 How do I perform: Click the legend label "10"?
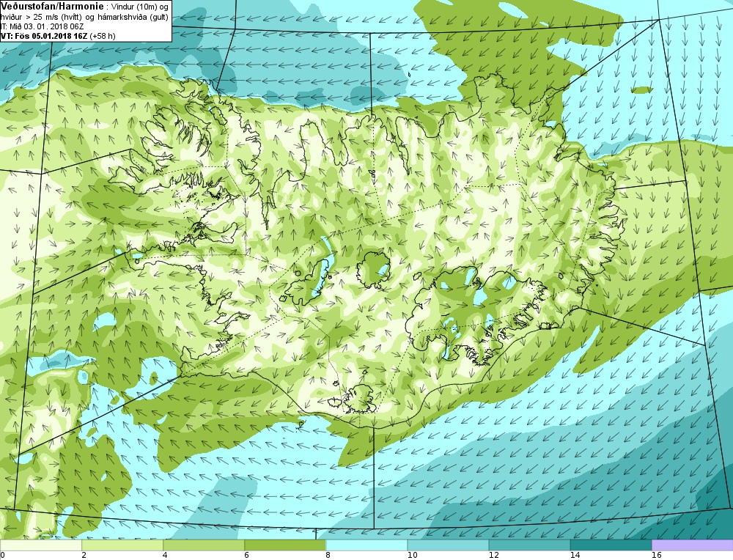pos(412,556)
